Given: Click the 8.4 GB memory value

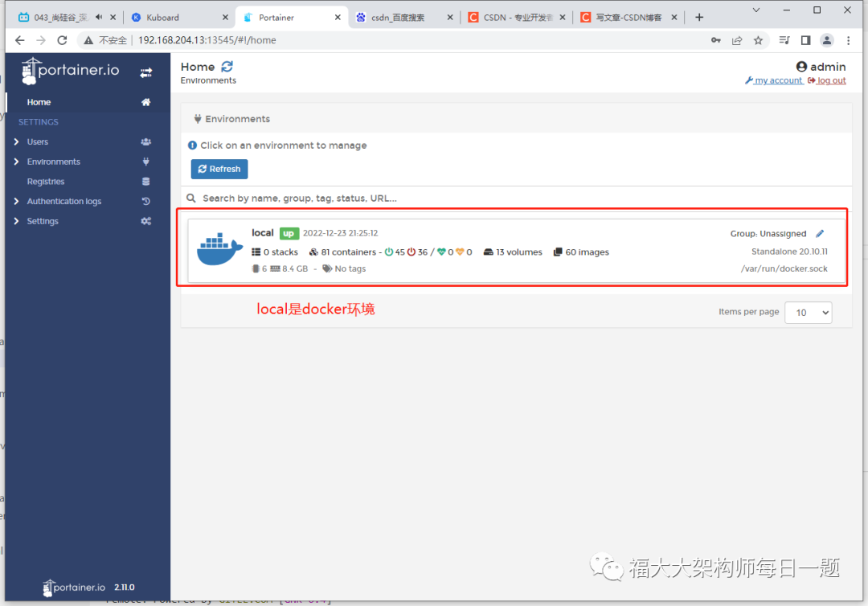Looking at the screenshot, I should [x=294, y=269].
